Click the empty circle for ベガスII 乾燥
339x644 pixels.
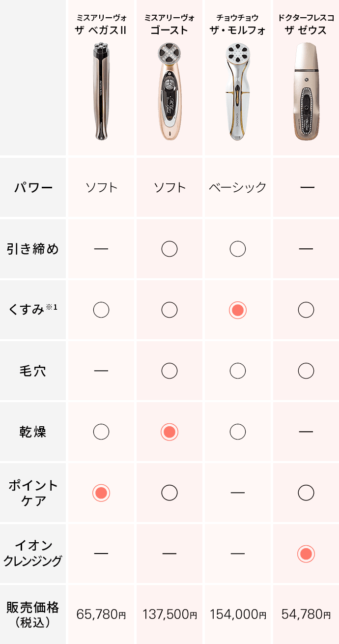(101, 432)
